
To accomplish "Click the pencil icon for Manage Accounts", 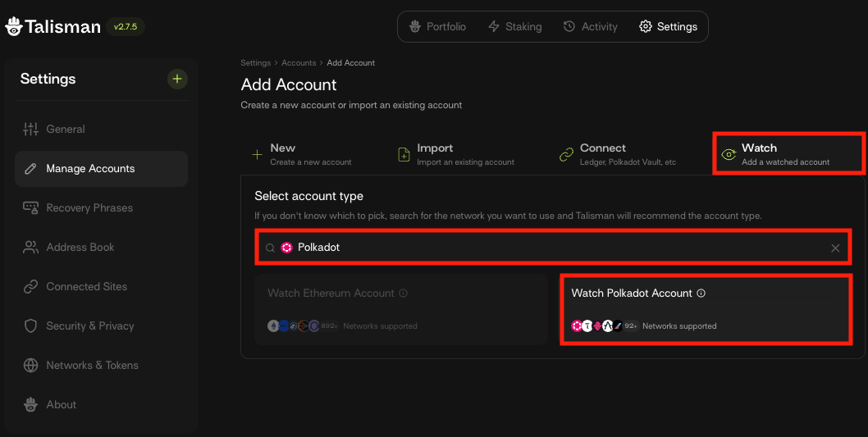I will pos(30,169).
